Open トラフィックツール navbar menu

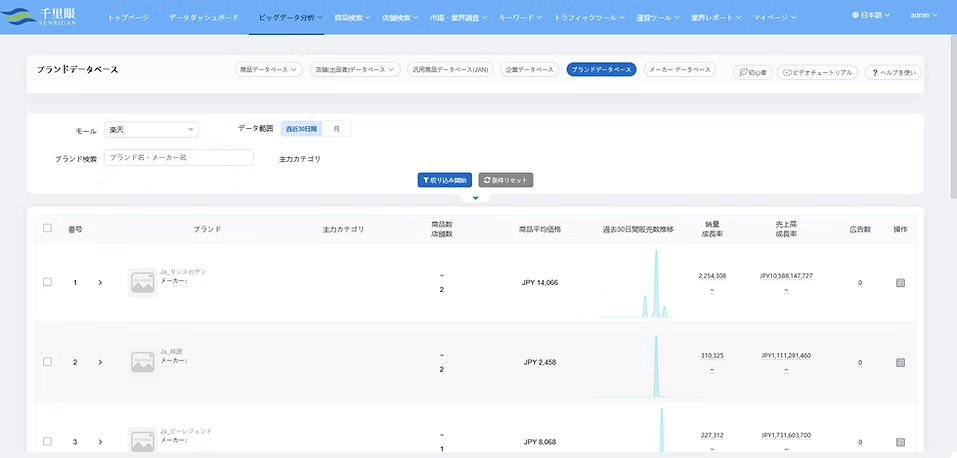coord(589,18)
